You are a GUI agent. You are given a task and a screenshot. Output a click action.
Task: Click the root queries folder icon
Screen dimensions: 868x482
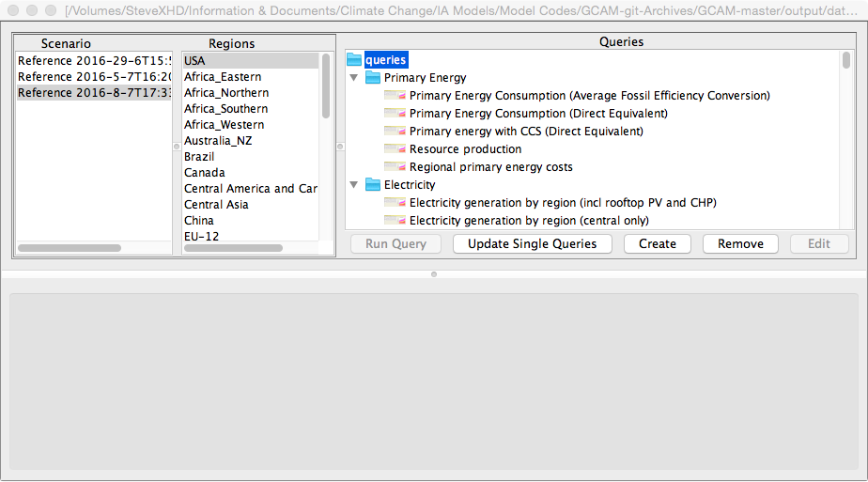click(x=354, y=60)
